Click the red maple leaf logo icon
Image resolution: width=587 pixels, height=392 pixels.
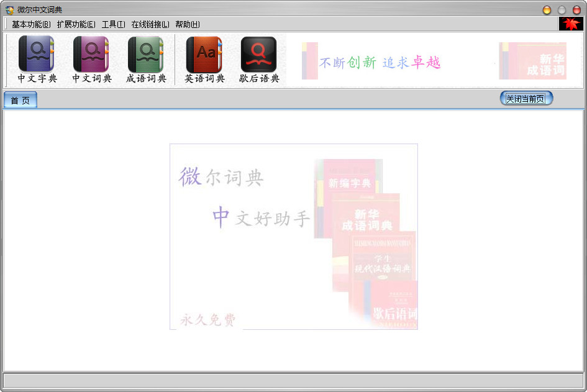[571, 24]
